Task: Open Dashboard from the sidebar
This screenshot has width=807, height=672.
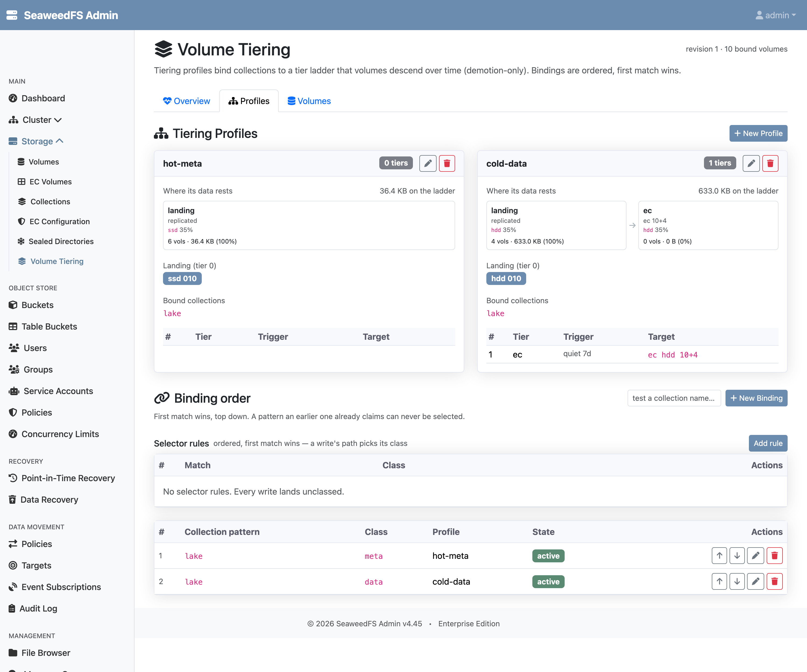Action: pyautogui.click(x=37, y=98)
